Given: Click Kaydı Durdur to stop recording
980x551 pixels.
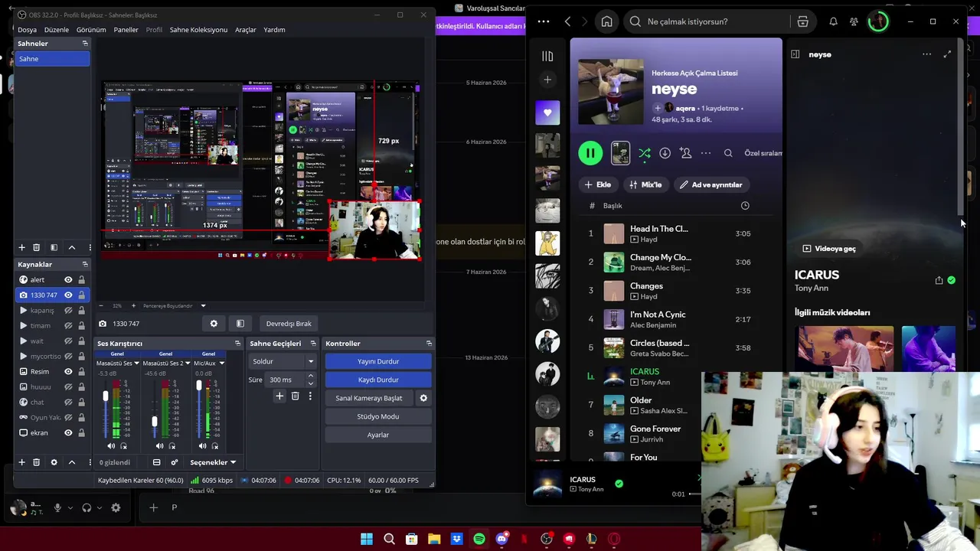Looking at the screenshot, I should tap(378, 380).
